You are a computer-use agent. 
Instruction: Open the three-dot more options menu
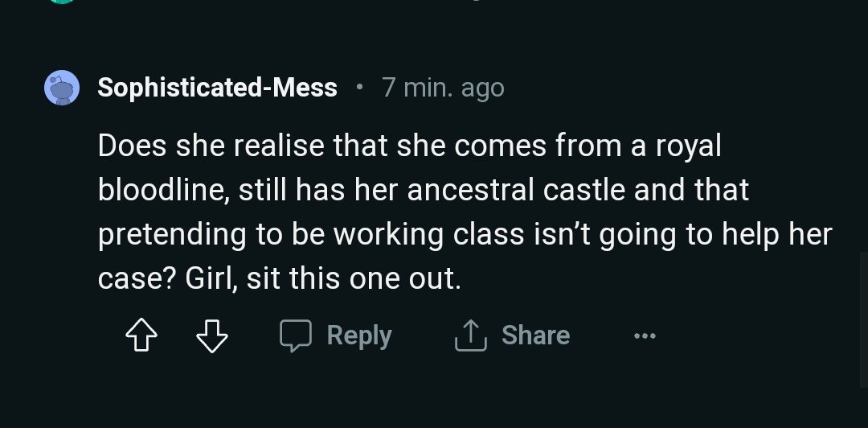coord(644,336)
